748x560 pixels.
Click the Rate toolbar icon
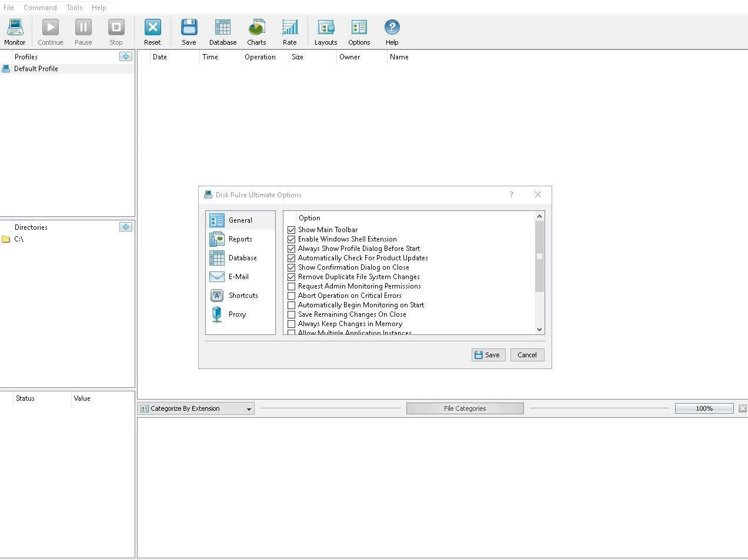point(290,32)
